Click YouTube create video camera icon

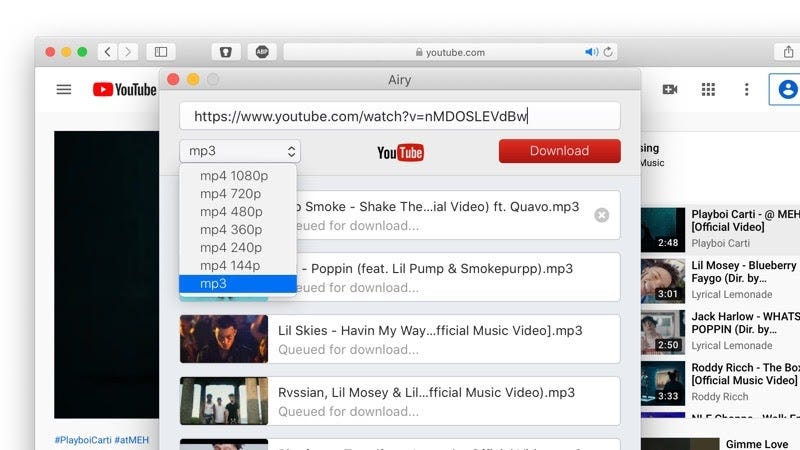tap(670, 90)
